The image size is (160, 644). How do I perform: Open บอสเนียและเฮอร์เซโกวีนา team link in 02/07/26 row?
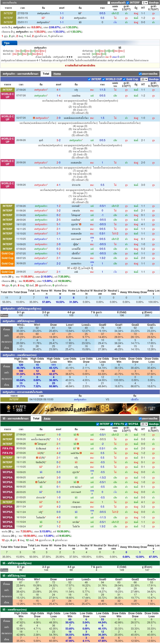coord(76,118)
